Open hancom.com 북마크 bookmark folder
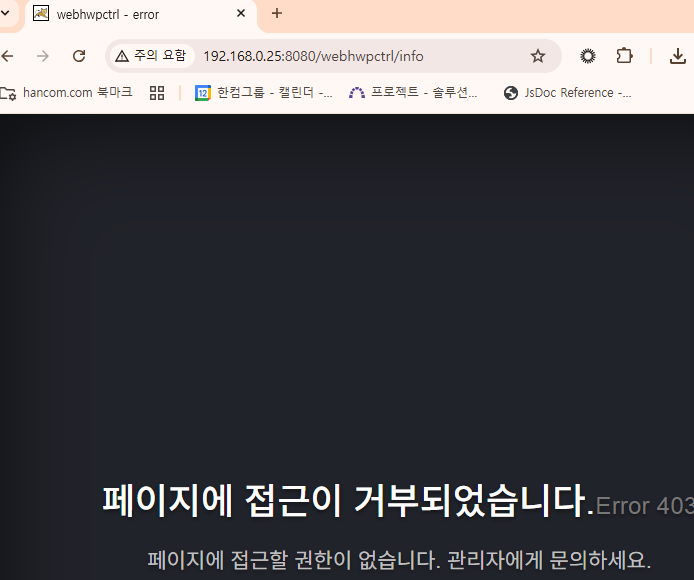Screen dimensions: 694x580 pos(66,93)
